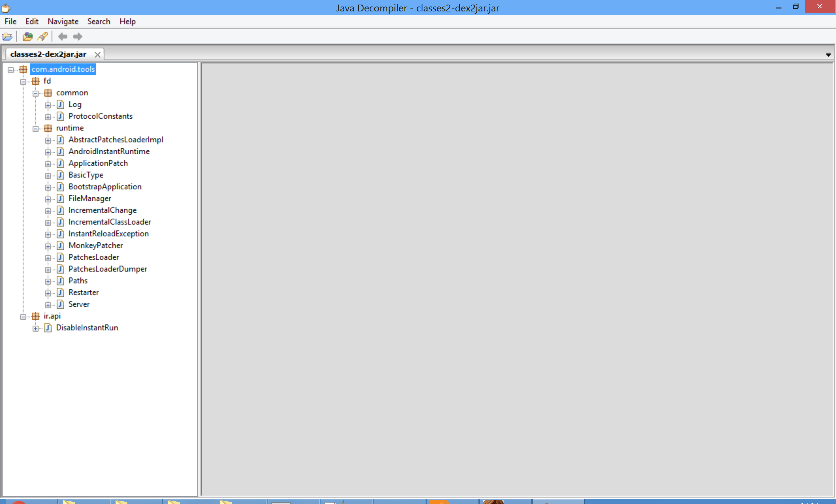Click the common package icon
Screen dimensions: 836x504
48,93
